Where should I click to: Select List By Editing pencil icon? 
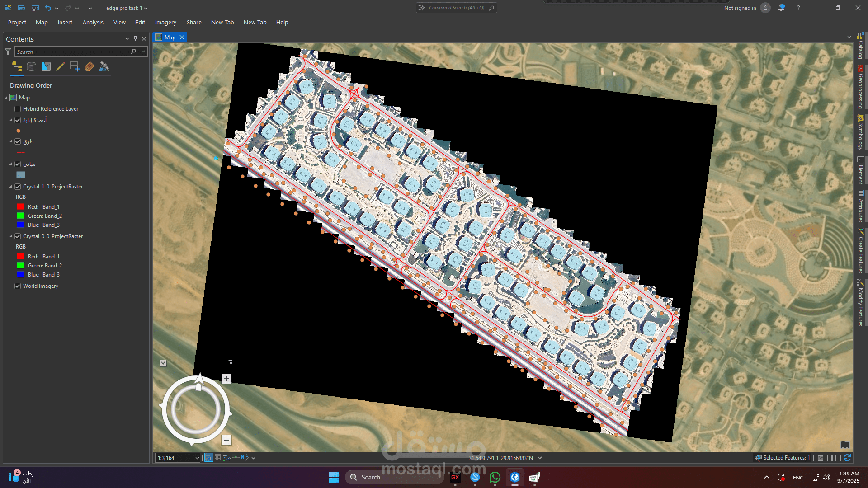point(60,67)
